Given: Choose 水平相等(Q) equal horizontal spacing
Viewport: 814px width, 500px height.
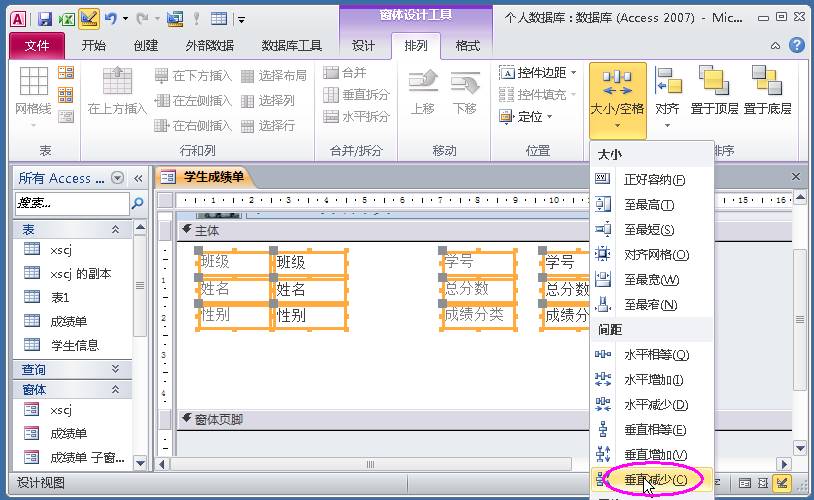Looking at the screenshot, I should tap(652, 355).
